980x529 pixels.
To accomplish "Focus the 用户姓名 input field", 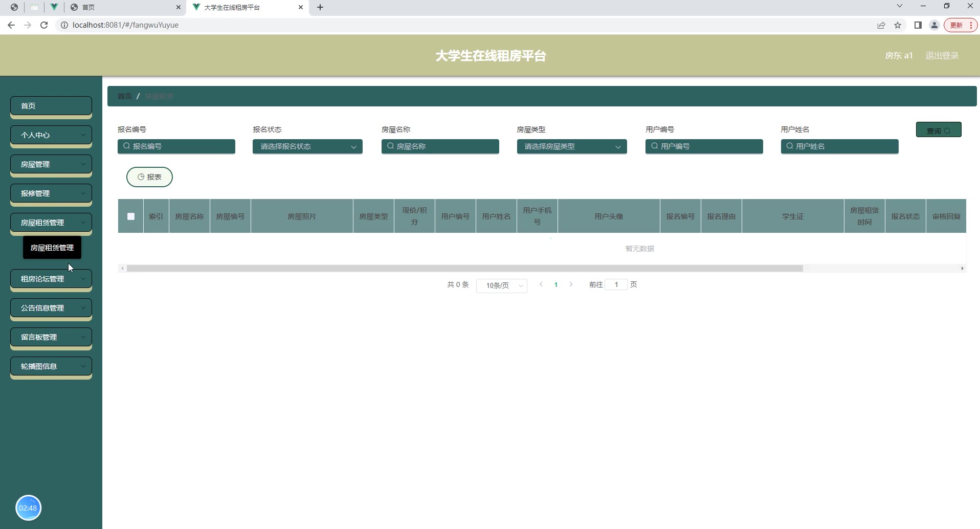I will (x=840, y=146).
